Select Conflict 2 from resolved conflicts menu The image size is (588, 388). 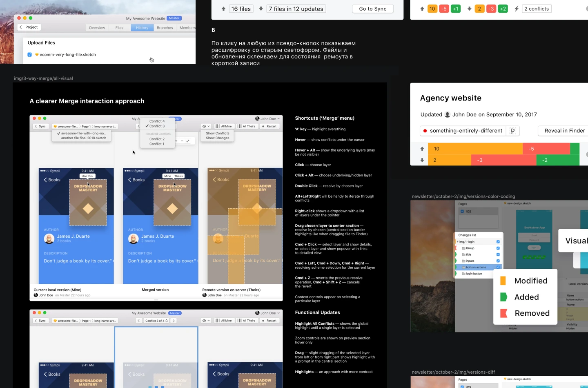pyautogui.click(x=157, y=139)
